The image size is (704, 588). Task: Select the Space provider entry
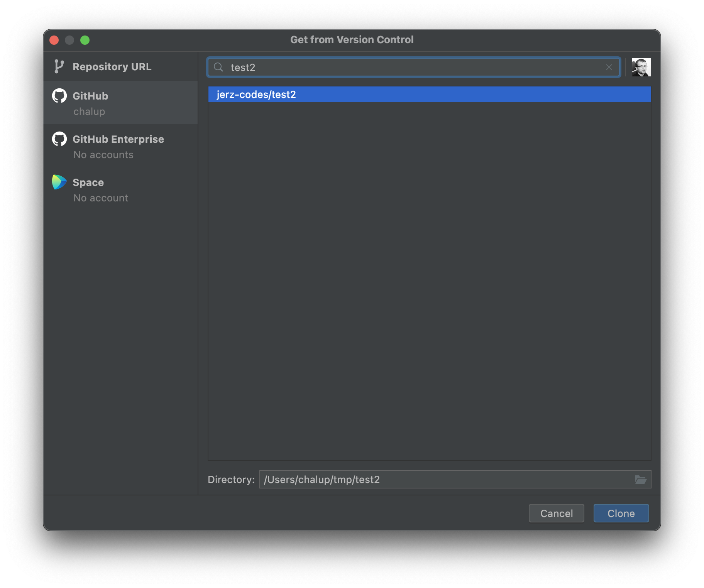[x=120, y=189]
